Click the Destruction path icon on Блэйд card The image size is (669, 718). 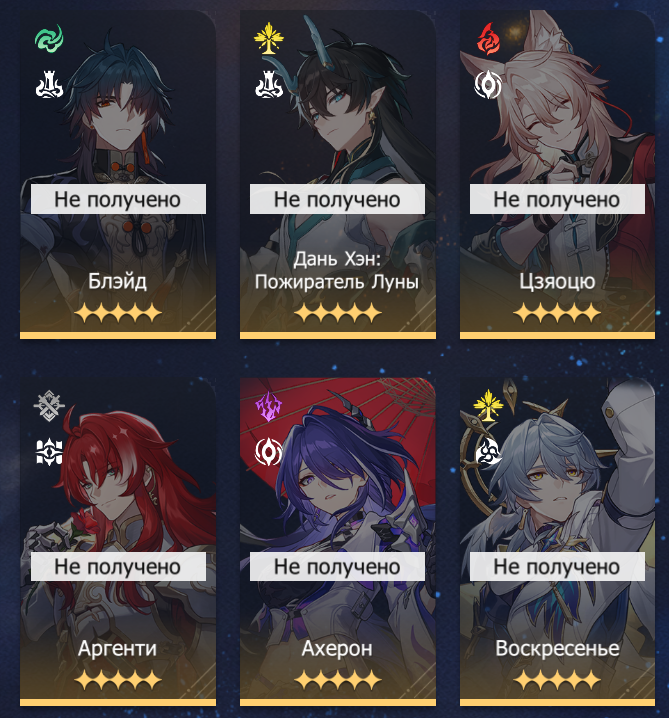point(49,86)
